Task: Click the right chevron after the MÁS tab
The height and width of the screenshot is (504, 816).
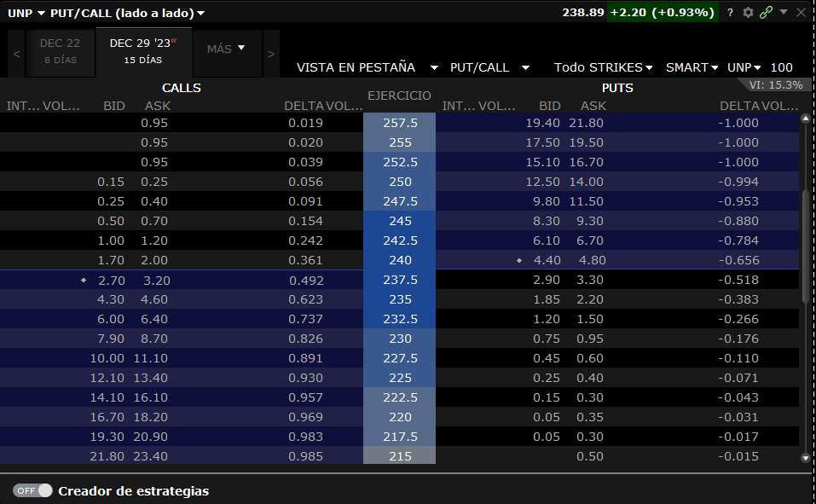Action: click(x=269, y=52)
